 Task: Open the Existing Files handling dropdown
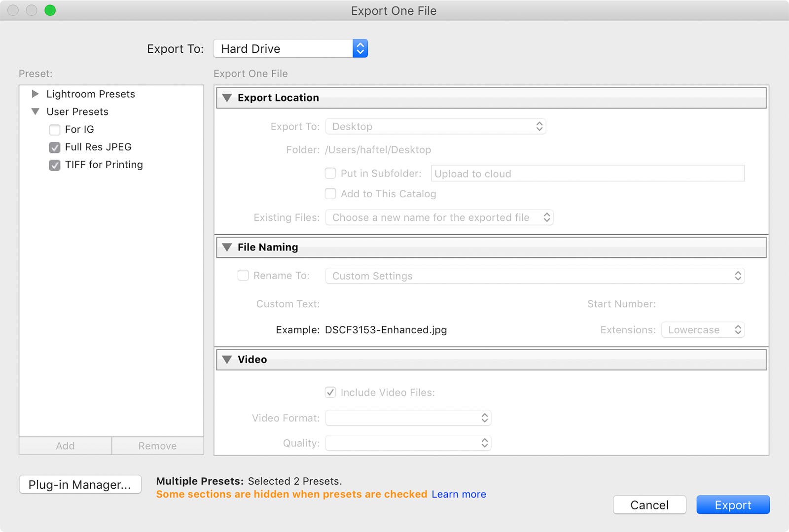coord(439,217)
